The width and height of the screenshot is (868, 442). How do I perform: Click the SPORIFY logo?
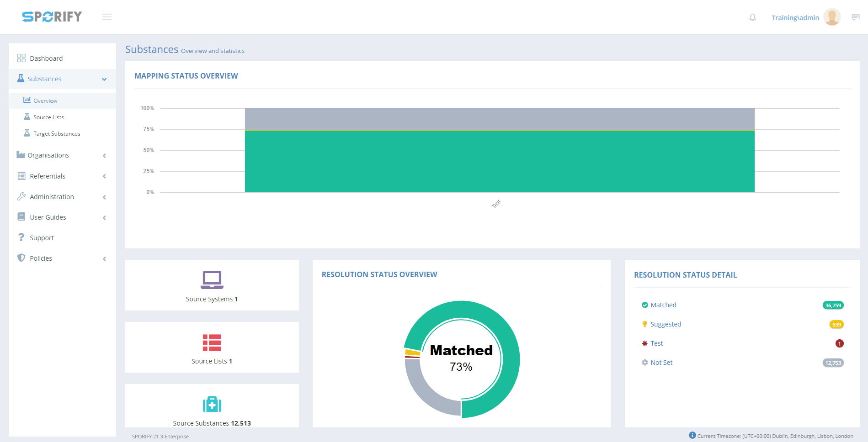point(52,17)
